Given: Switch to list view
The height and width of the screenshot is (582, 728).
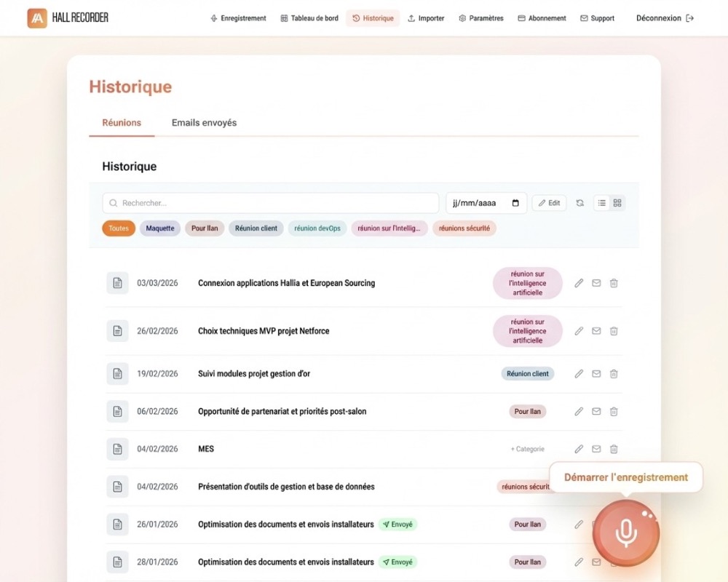Looking at the screenshot, I should 602,203.
